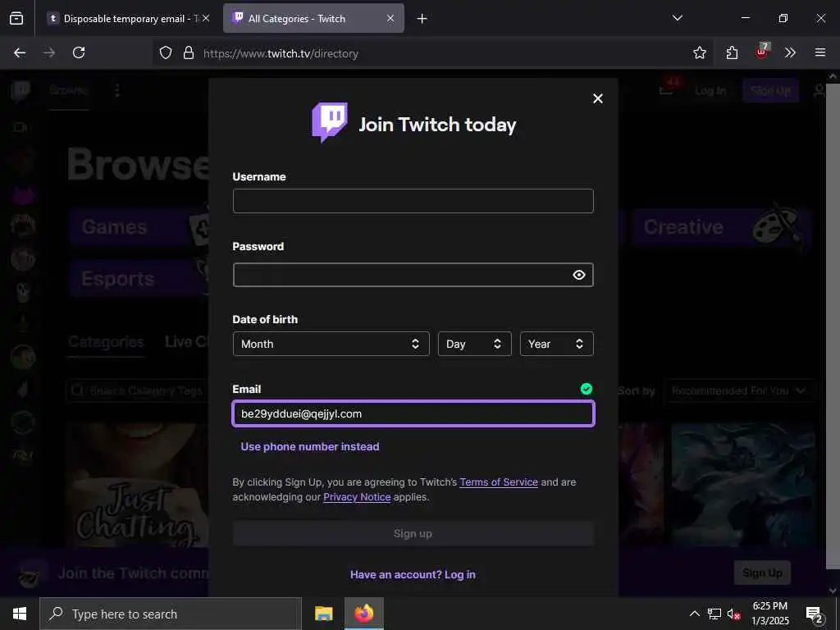Click the network icon in system tray
This screenshot has height=630, width=840.
(714, 614)
